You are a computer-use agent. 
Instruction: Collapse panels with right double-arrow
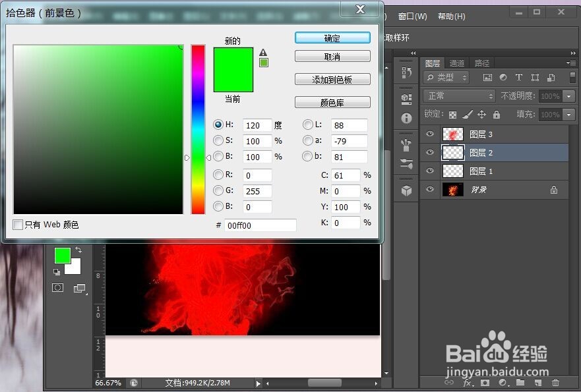click(x=573, y=53)
